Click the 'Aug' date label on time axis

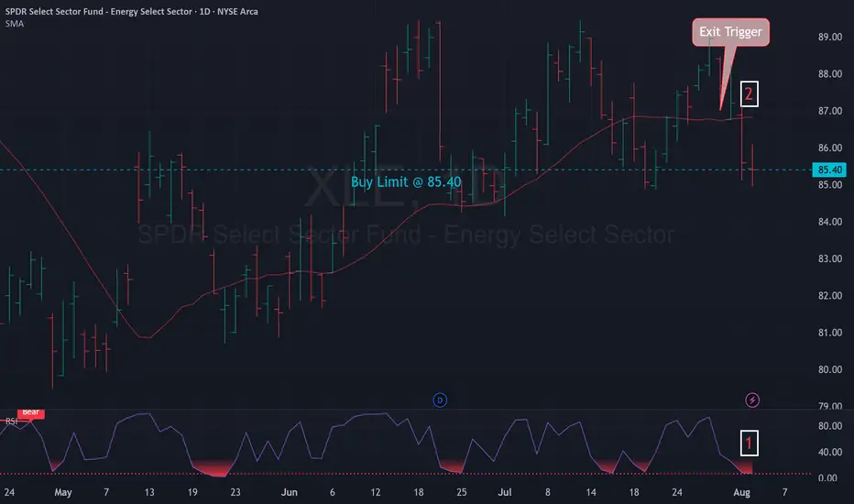click(x=742, y=493)
